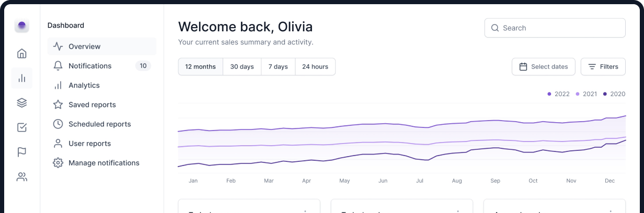Open Manage notifications menu item
Image resolution: width=644 pixels, height=213 pixels.
coord(103,163)
